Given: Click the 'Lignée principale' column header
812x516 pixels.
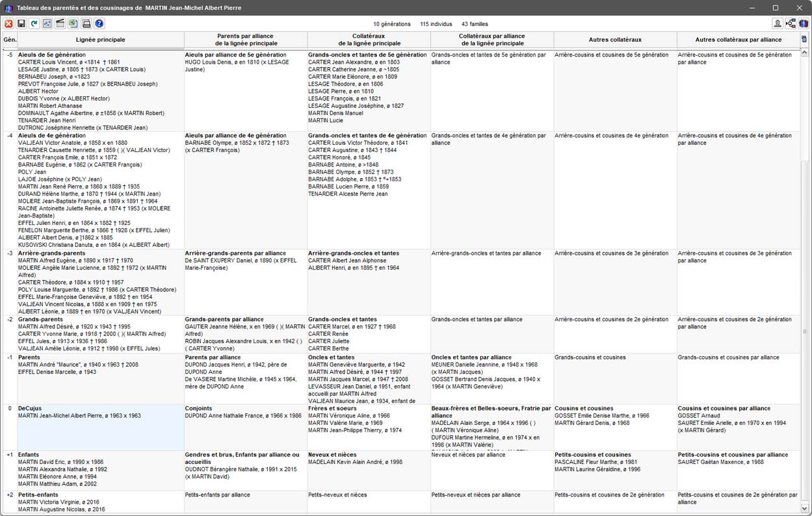Looking at the screenshot, I should 101,40.
